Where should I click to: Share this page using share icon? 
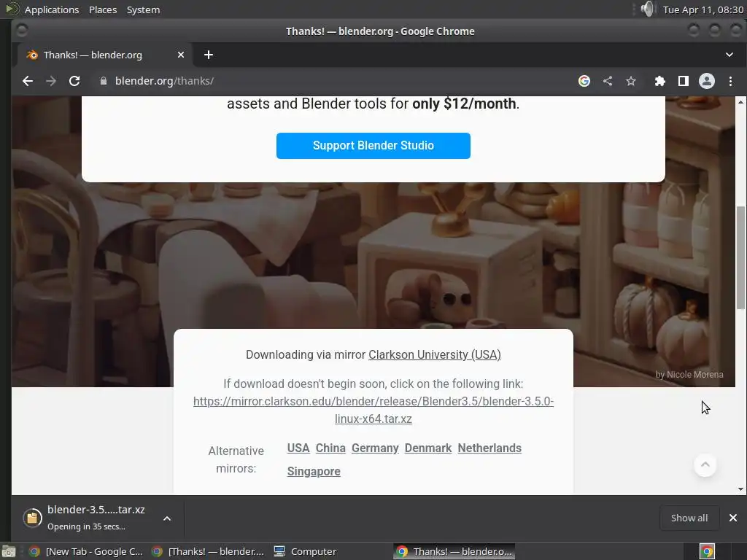coord(608,81)
